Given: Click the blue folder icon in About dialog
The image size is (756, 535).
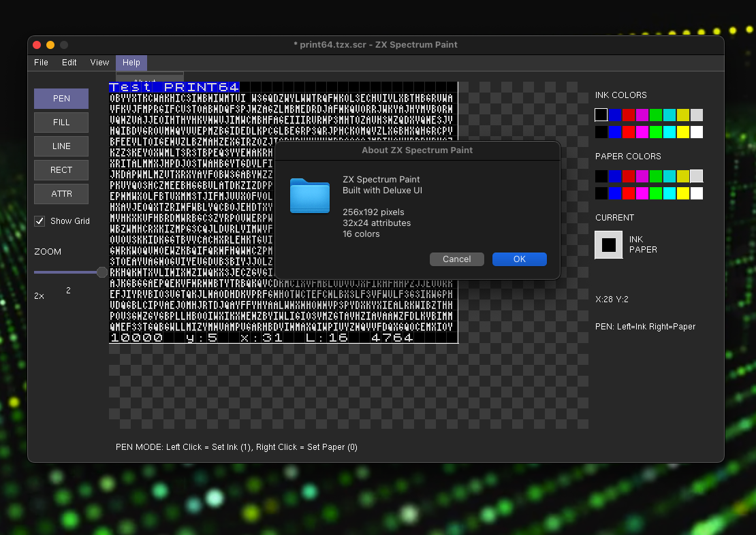Looking at the screenshot, I should point(309,195).
